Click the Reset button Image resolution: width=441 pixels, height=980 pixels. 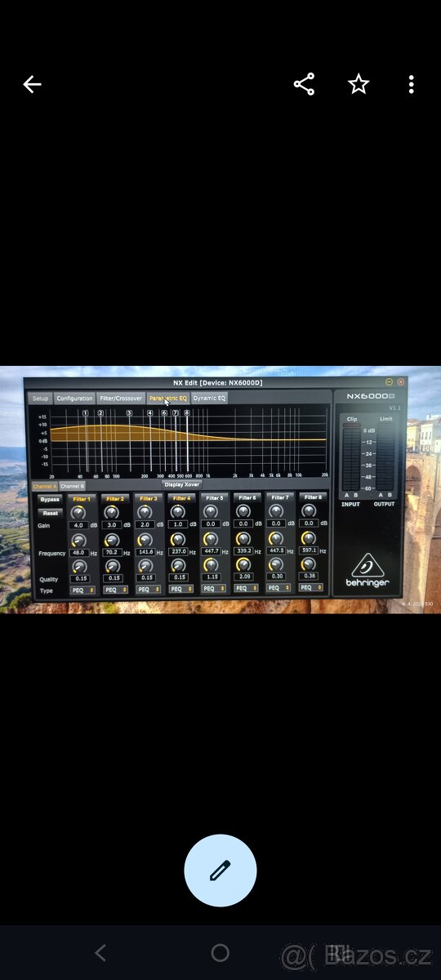coord(51,514)
